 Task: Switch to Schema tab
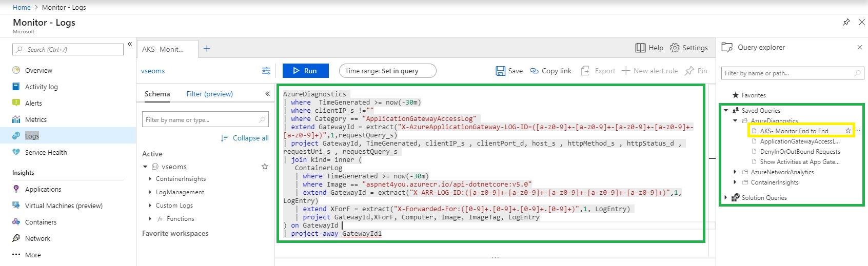click(157, 94)
